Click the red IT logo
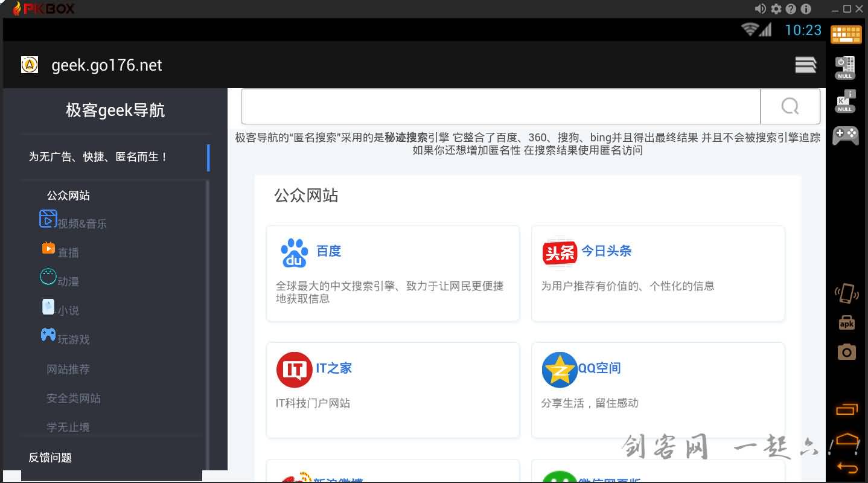 [x=294, y=369]
